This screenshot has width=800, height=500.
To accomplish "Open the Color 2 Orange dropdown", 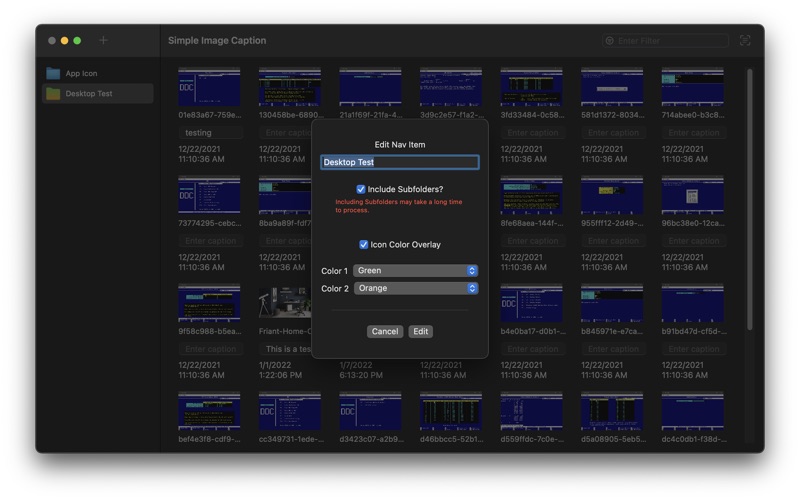I will click(x=415, y=289).
